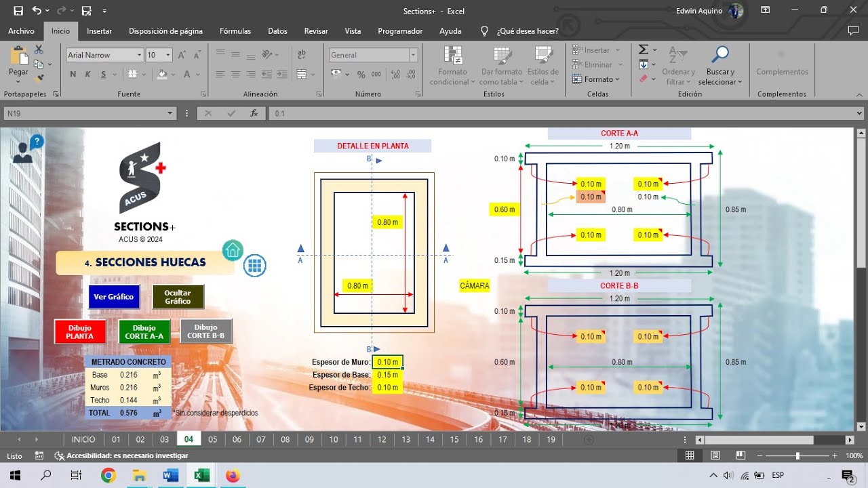This screenshot has width=868, height=488.
Task: Click the percent style icon
Action: [x=361, y=75]
